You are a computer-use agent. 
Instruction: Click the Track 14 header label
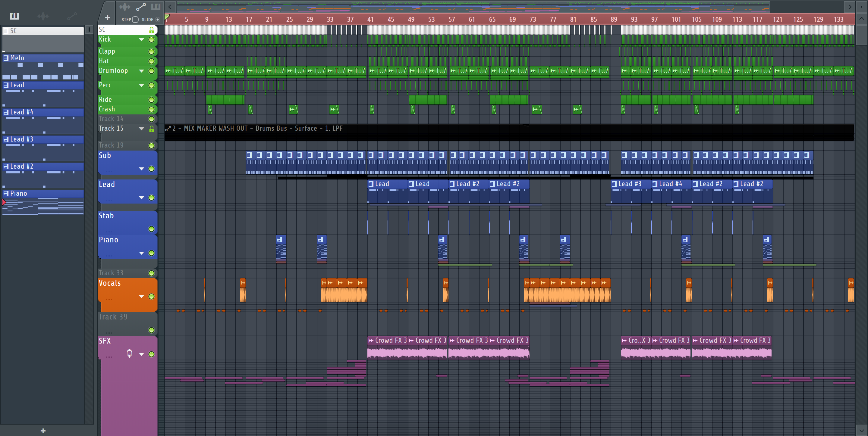tap(111, 119)
